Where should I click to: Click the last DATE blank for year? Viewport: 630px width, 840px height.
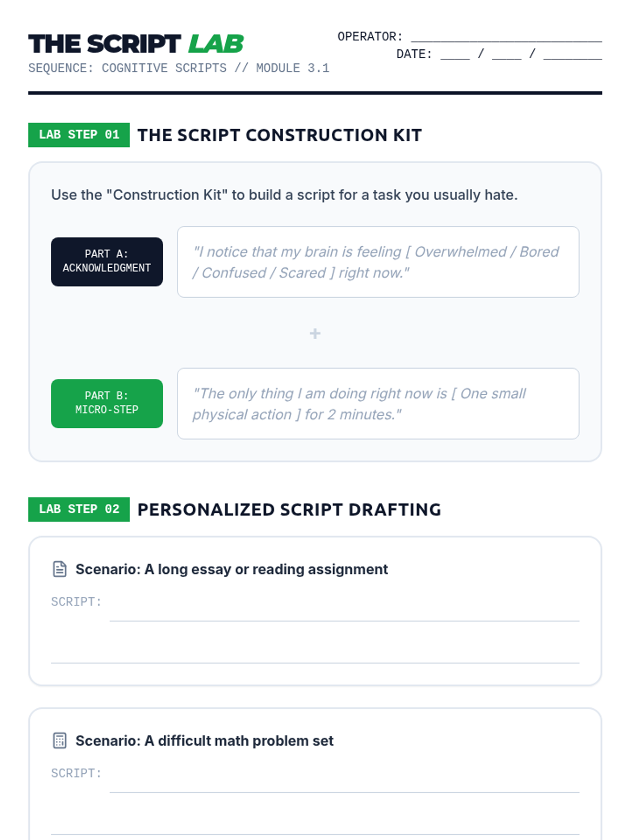[573, 54]
